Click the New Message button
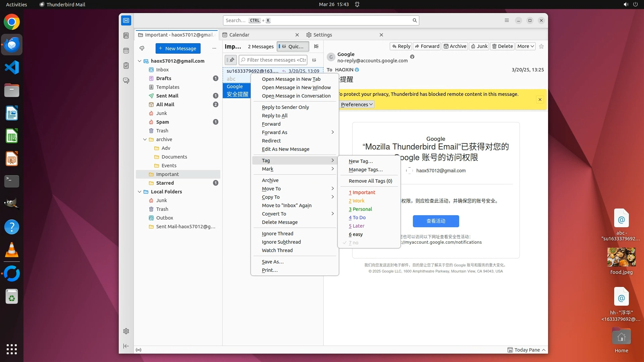 click(x=178, y=48)
